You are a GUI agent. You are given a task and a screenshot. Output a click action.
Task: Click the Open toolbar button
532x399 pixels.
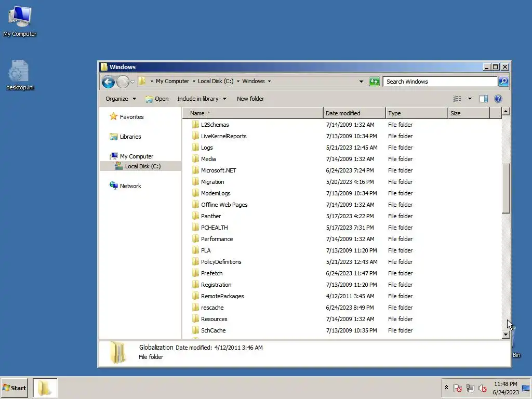pos(157,99)
